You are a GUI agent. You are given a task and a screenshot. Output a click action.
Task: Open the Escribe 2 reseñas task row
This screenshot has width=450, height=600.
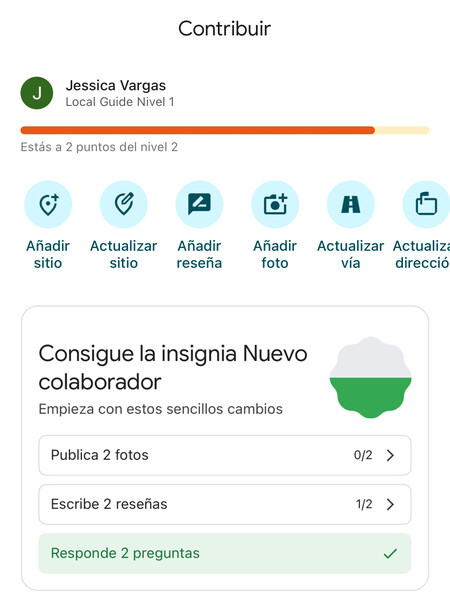coord(225,504)
